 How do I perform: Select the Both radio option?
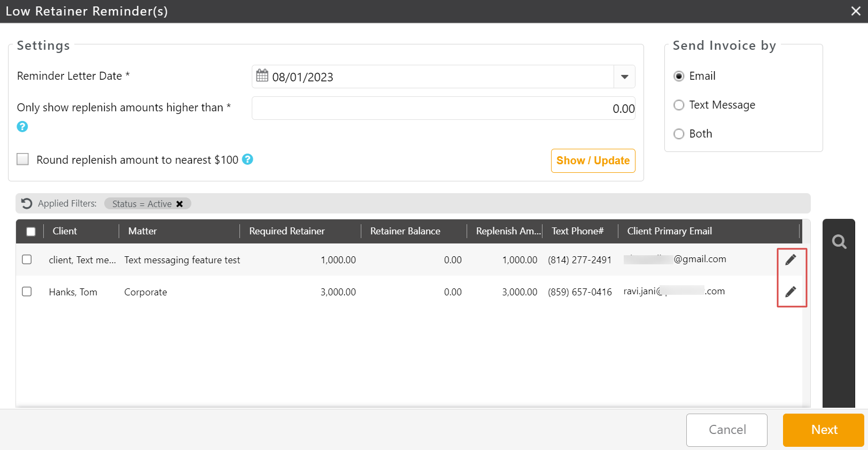(x=679, y=134)
